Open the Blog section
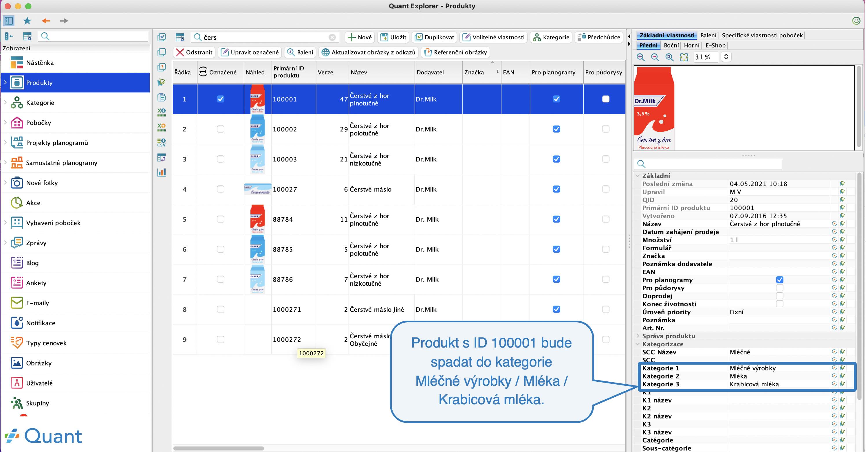Screen dimensions: 868x452 click(76, 263)
